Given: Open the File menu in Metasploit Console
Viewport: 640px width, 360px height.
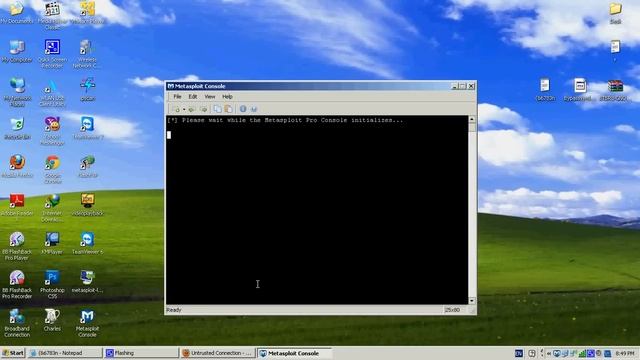Looking at the screenshot, I should (177, 97).
